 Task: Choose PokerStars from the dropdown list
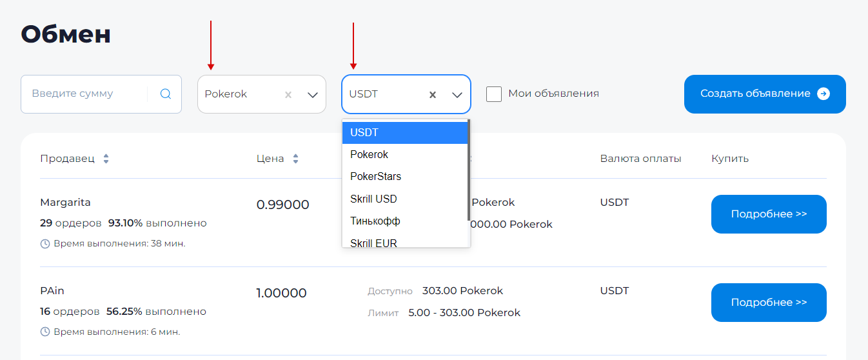(x=404, y=177)
